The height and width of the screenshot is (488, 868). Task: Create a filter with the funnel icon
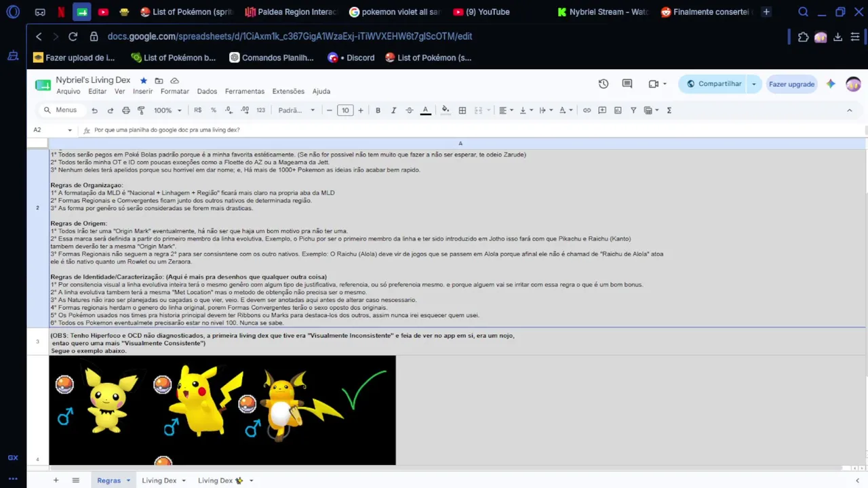(x=633, y=110)
